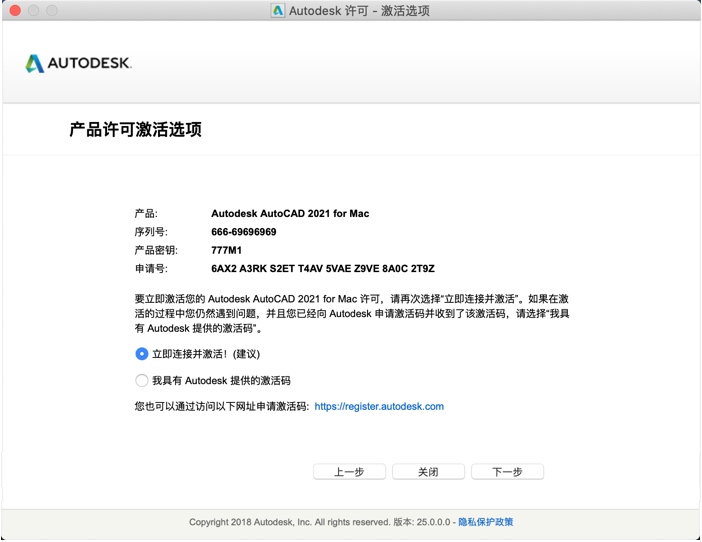Click the 关闭 close button
The width and height of the screenshot is (702, 542).
pyautogui.click(x=428, y=472)
